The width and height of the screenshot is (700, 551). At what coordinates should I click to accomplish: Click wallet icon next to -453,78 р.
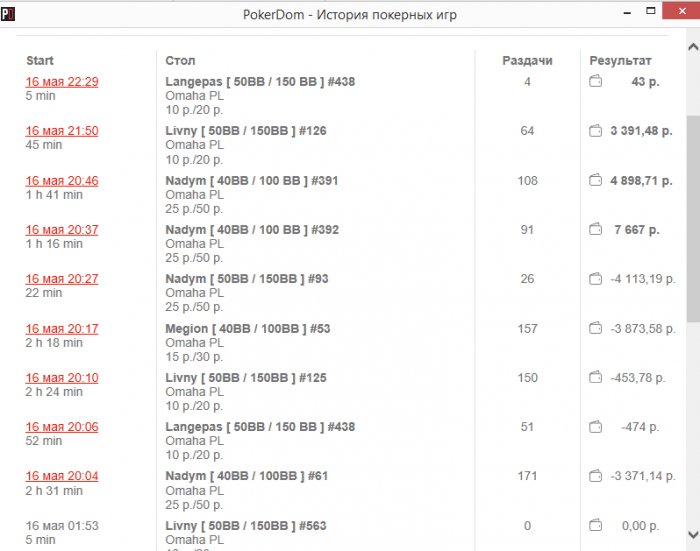[596, 378]
